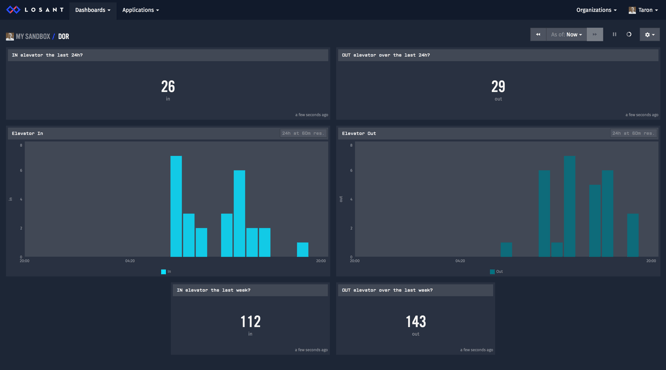Click the 'Elevator In' chart title
The image size is (666, 370).
[x=27, y=133]
